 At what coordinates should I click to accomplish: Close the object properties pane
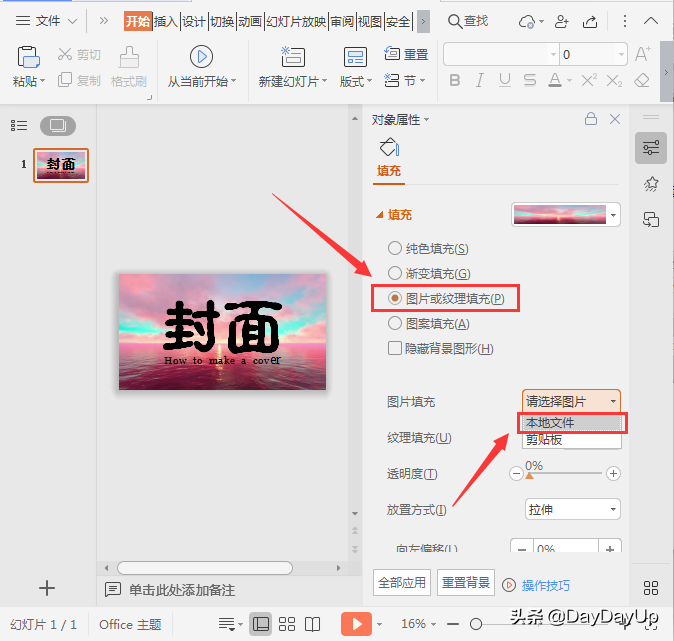click(615, 119)
